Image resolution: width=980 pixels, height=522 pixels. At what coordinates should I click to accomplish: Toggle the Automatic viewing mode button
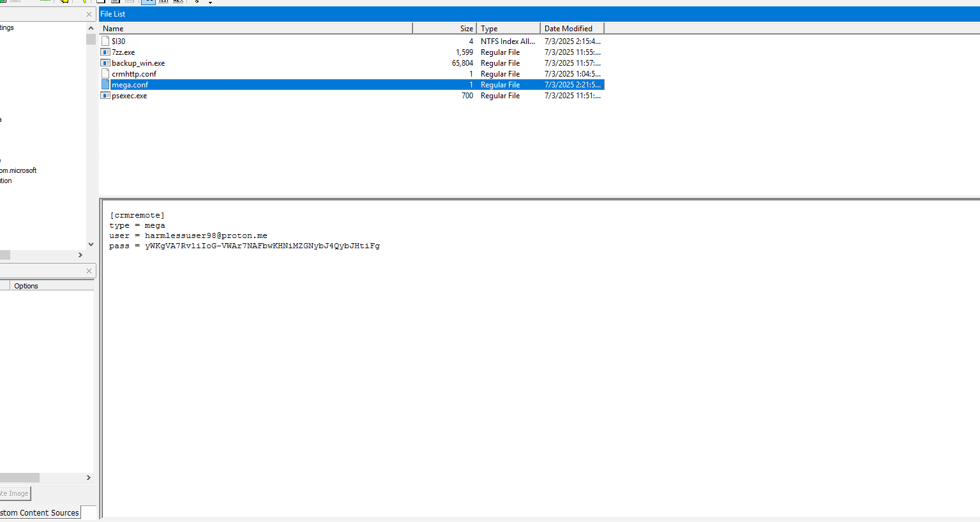click(x=148, y=2)
